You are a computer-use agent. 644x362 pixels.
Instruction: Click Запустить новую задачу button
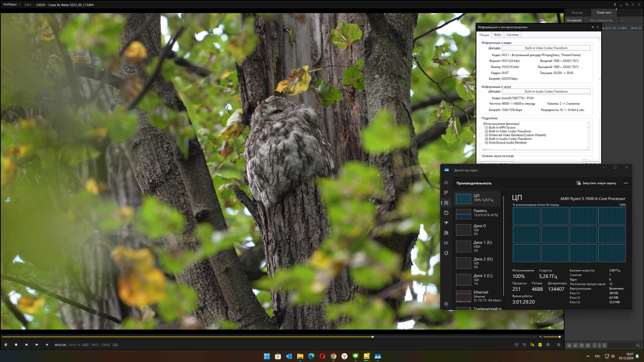pos(596,183)
